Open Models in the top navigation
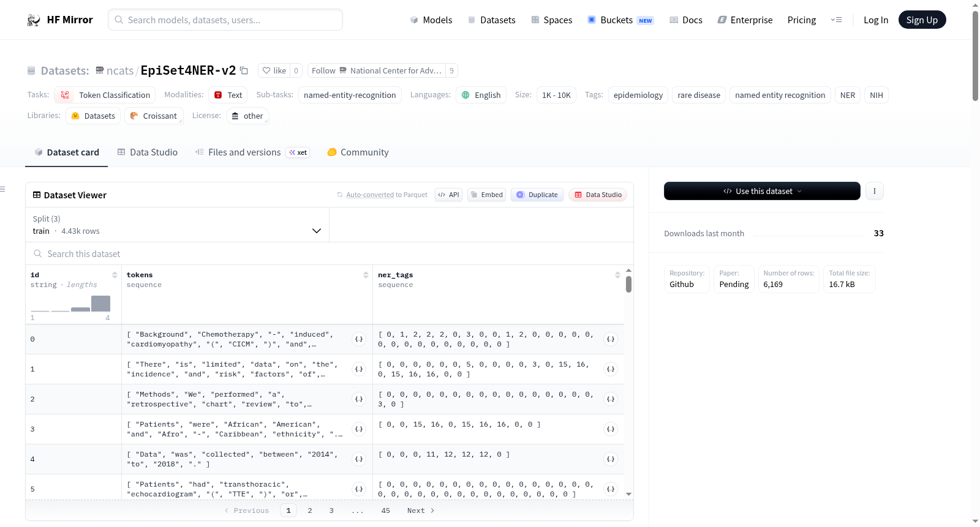980x527 pixels. click(x=431, y=20)
